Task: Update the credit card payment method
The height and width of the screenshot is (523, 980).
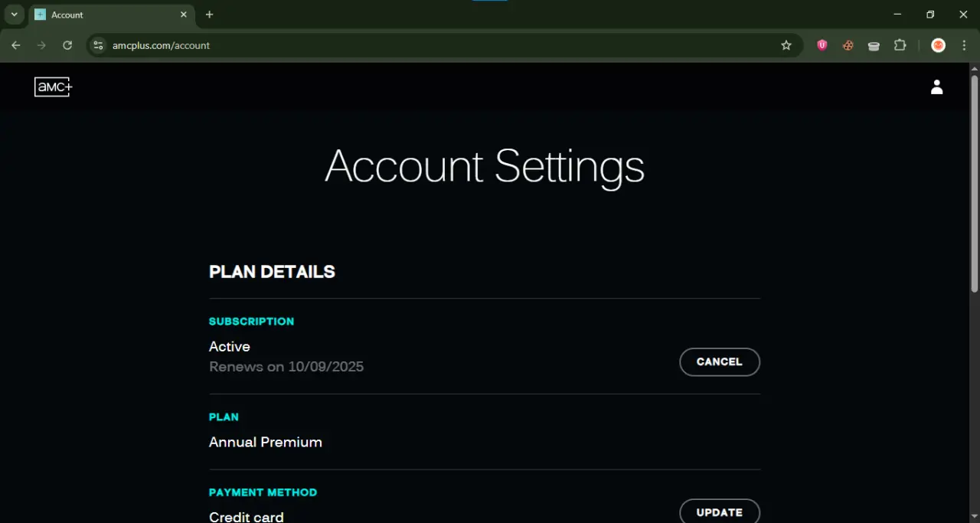Action: pyautogui.click(x=720, y=511)
